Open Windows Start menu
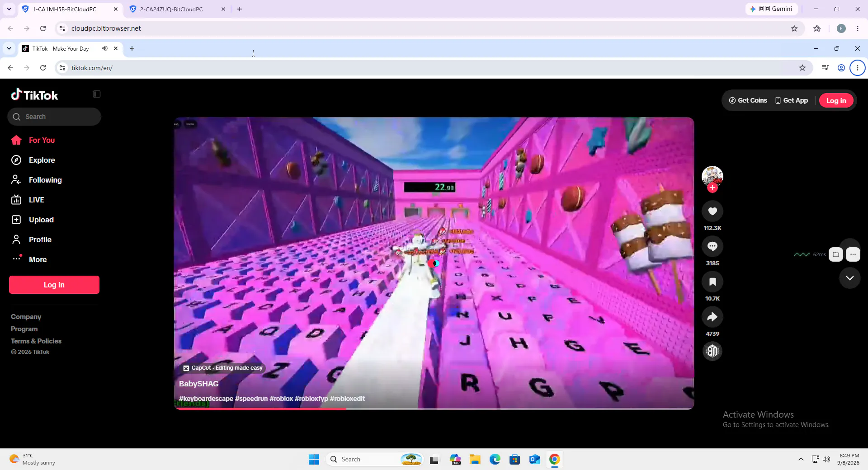 point(314,459)
